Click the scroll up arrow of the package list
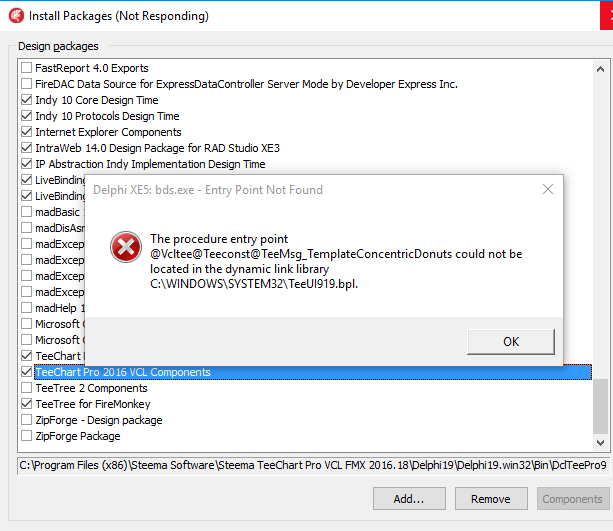The height and width of the screenshot is (531, 613). tap(600, 69)
